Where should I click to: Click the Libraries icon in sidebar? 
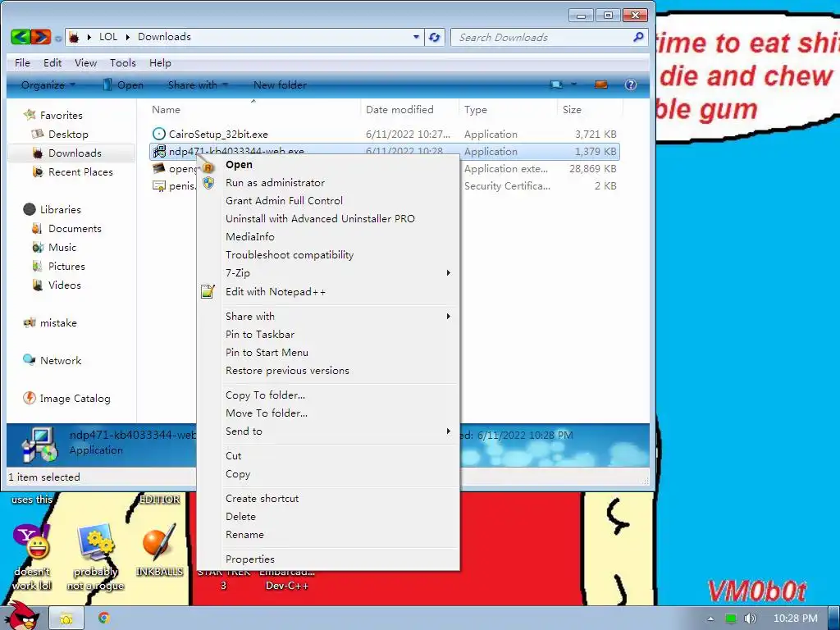point(30,209)
